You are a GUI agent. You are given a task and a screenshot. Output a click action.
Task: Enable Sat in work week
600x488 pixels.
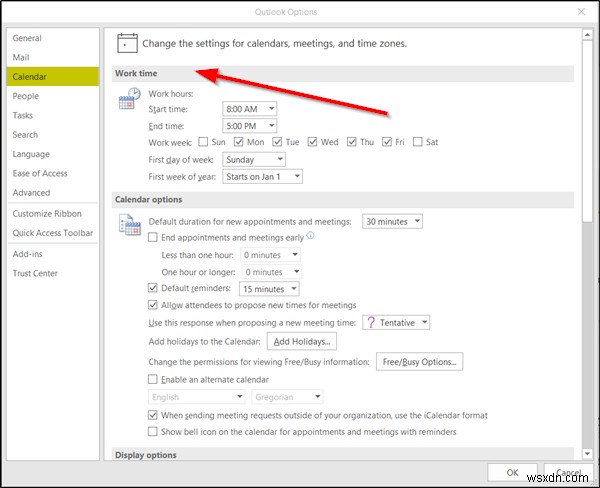click(x=417, y=142)
